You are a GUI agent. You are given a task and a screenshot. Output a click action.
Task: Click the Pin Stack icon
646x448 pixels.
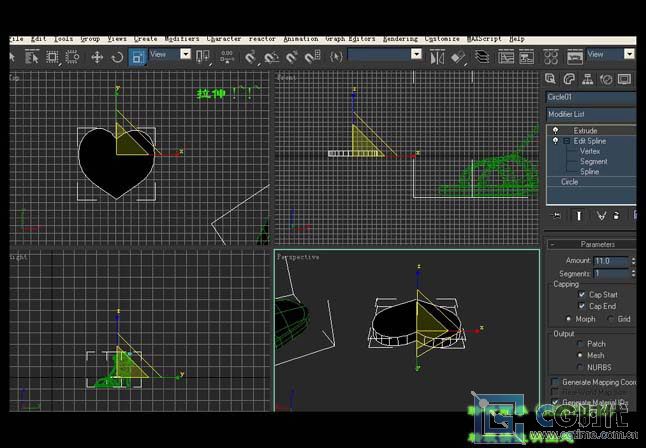tap(556, 215)
